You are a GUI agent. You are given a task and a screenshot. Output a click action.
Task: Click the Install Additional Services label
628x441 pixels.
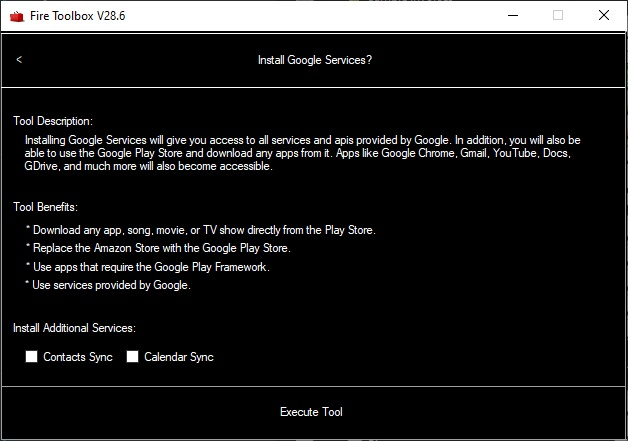74,328
